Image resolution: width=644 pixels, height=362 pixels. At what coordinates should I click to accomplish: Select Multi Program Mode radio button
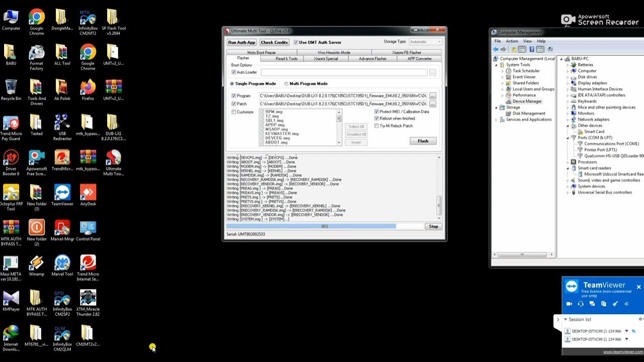[286, 83]
